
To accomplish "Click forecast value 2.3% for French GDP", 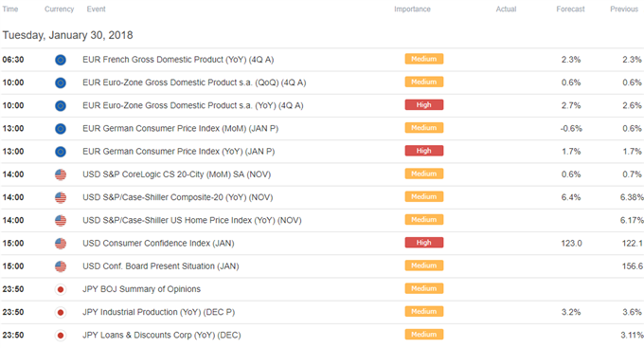I will 571,60.
